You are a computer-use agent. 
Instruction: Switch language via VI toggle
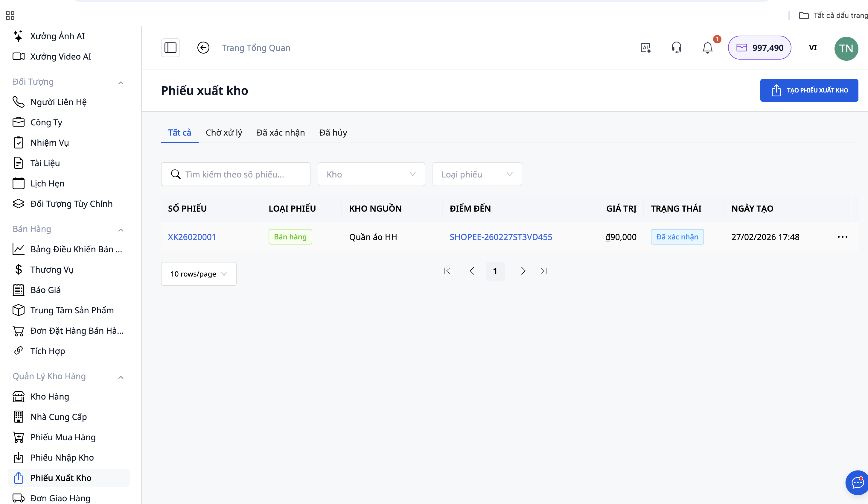813,48
